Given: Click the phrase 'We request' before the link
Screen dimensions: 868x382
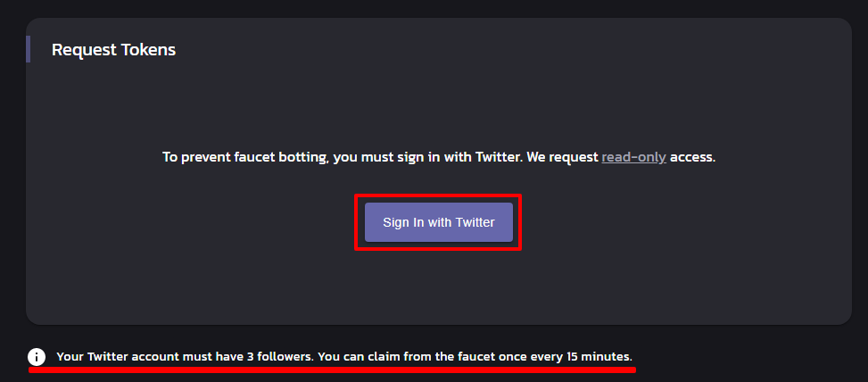Looking at the screenshot, I should (x=562, y=157).
